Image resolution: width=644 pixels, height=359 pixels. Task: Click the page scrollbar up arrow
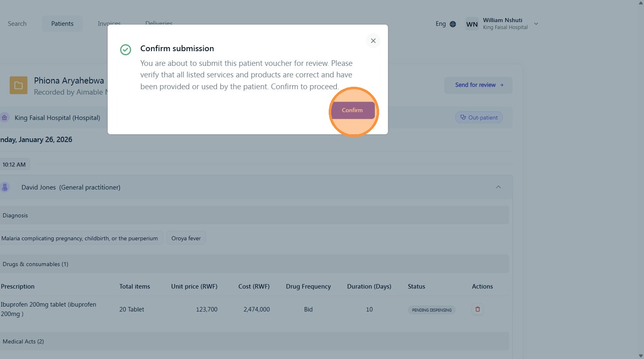click(x=641, y=3)
